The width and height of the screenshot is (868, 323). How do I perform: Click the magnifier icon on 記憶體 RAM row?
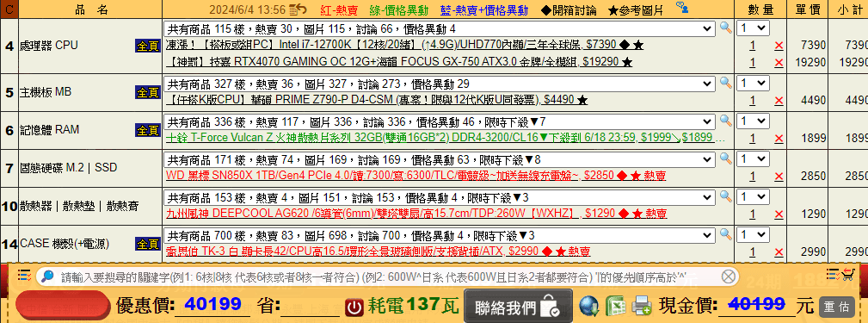click(725, 121)
